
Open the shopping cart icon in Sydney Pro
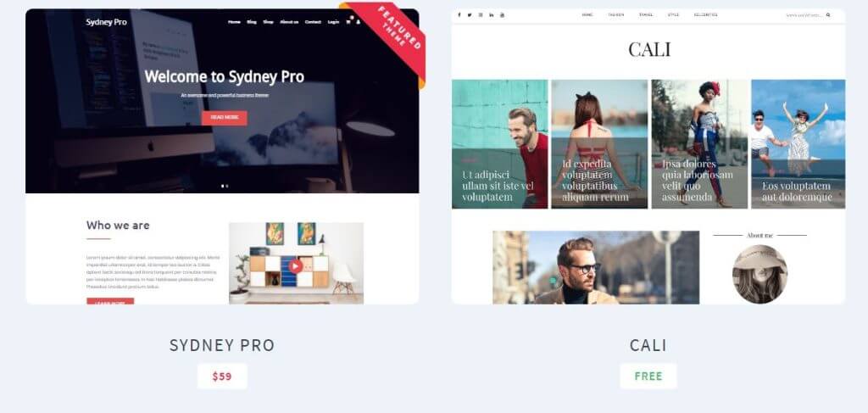pyautogui.click(x=348, y=21)
